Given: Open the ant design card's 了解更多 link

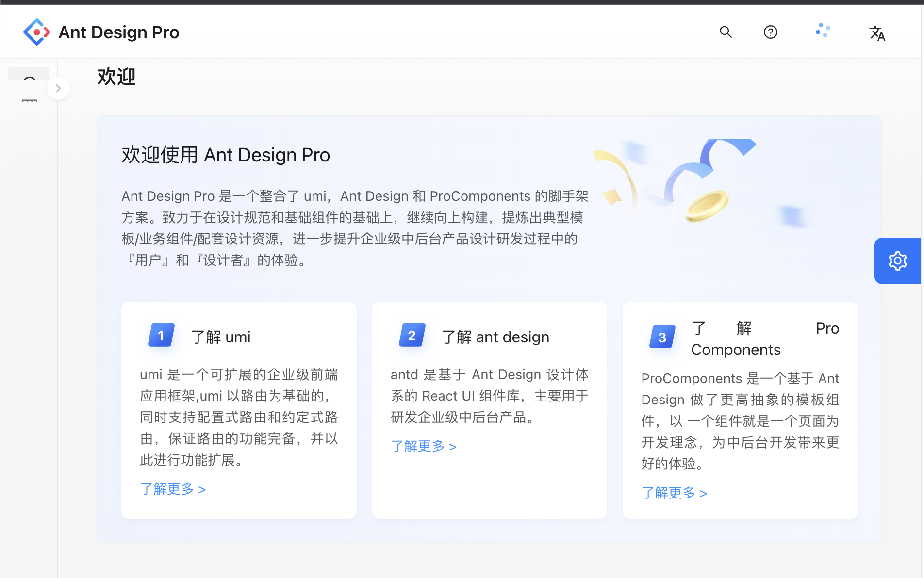Looking at the screenshot, I should (423, 446).
